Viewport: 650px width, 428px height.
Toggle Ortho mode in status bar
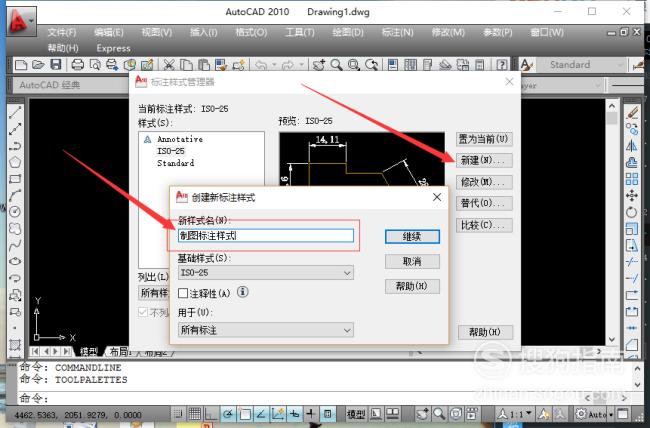pos(211,413)
